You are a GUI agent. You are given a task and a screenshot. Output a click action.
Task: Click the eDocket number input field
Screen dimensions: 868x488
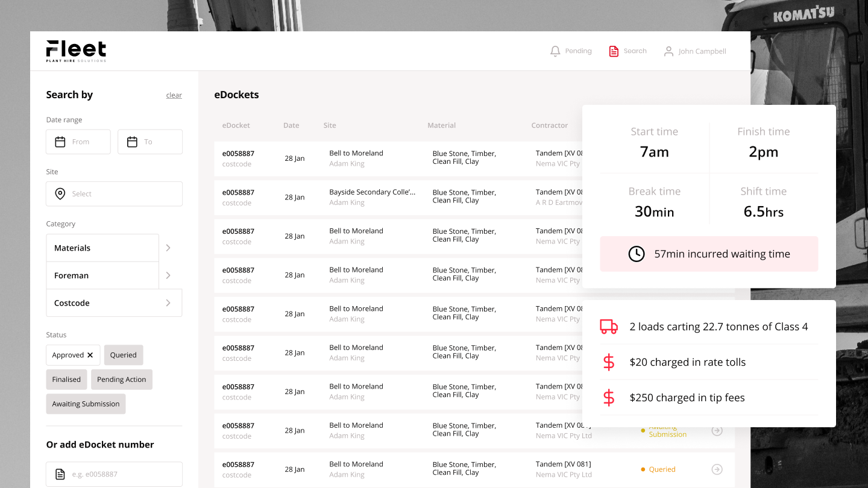(114, 474)
